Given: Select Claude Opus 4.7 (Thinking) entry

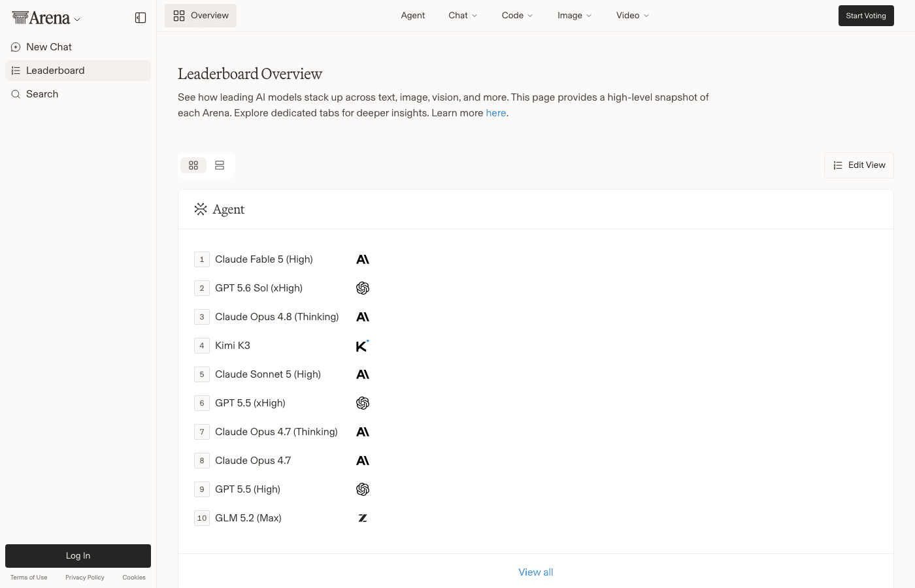Looking at the screenshot, I should (x=276, y=432).
